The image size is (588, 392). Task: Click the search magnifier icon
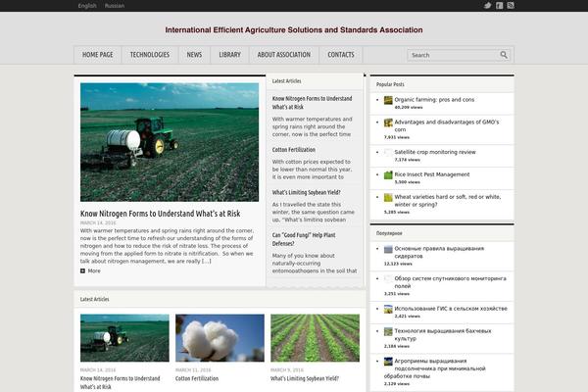coord(504,55)
